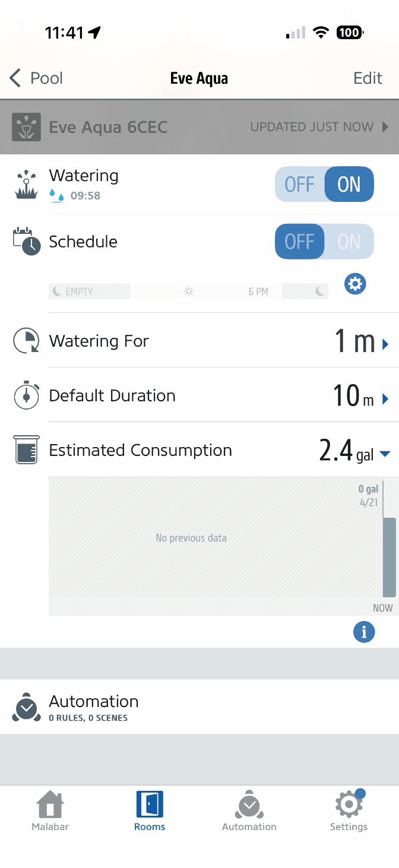Tap the Estimated Consumption beaker icon
This screenshot has height=868, width=399.
[x=26, y=450]
